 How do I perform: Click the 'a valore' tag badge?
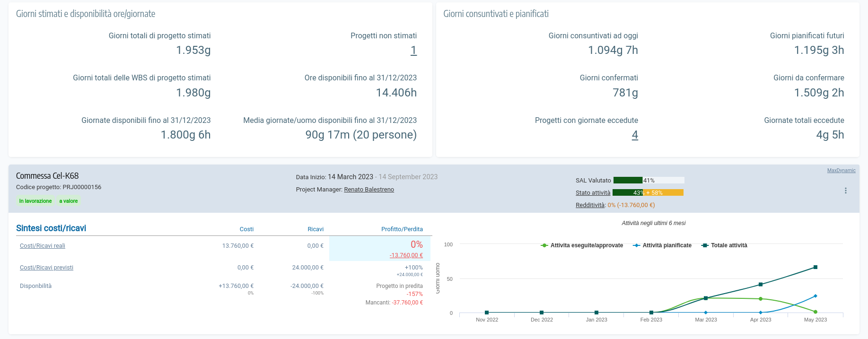(69, 201)
